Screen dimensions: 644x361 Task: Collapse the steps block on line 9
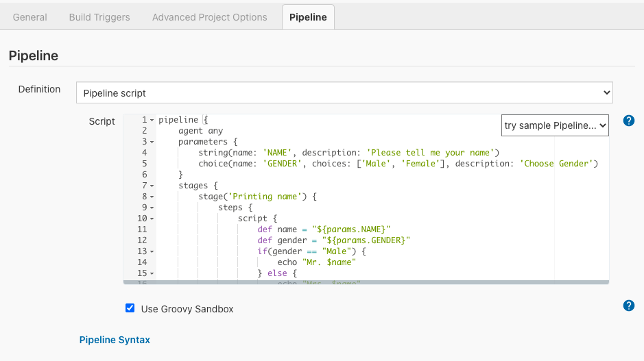click(152, 208)
